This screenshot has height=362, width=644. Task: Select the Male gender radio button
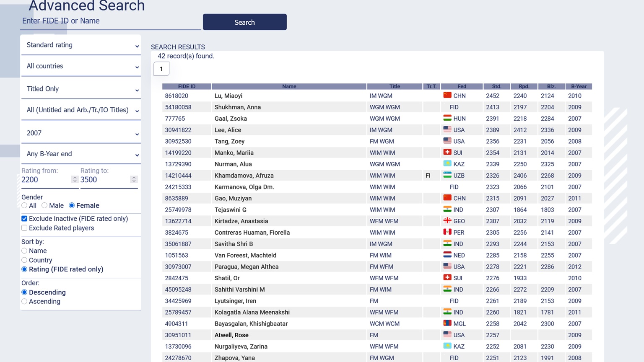click(44, 205)
